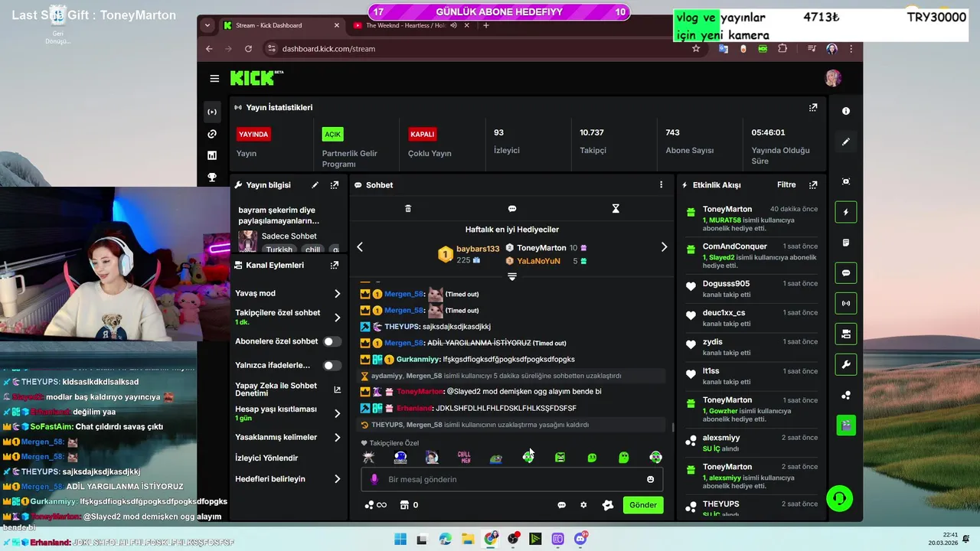Click the hourglass icon in chat header
The height and width of the screenshot is (551, 980).
[616, 208]
